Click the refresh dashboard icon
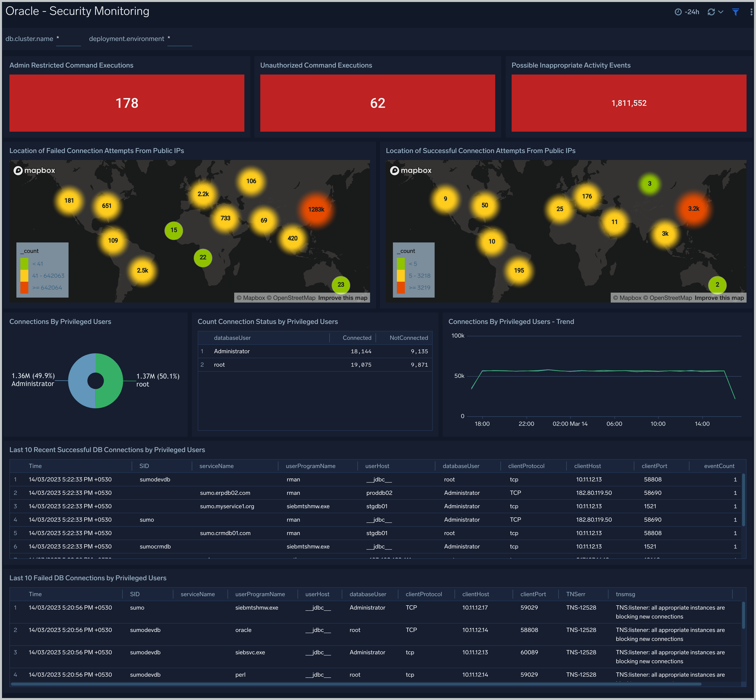Screen dimensions: 756x700 point(711,12)
